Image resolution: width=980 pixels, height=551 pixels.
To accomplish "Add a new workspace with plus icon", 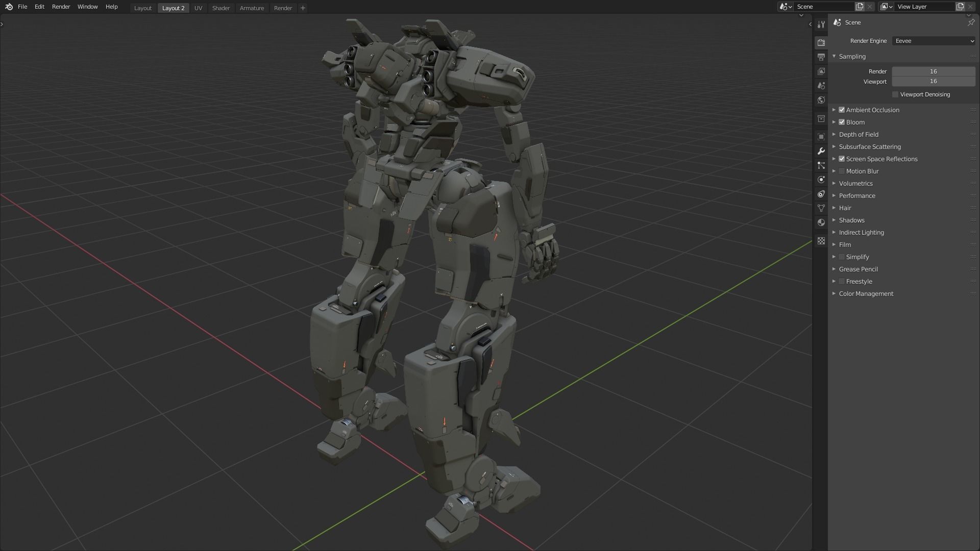I will coord(303,8).
